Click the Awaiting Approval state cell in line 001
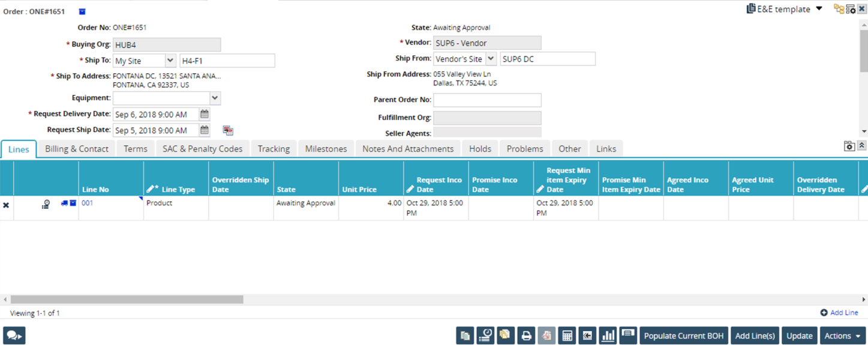868x345 pixels. coord(306,208)
